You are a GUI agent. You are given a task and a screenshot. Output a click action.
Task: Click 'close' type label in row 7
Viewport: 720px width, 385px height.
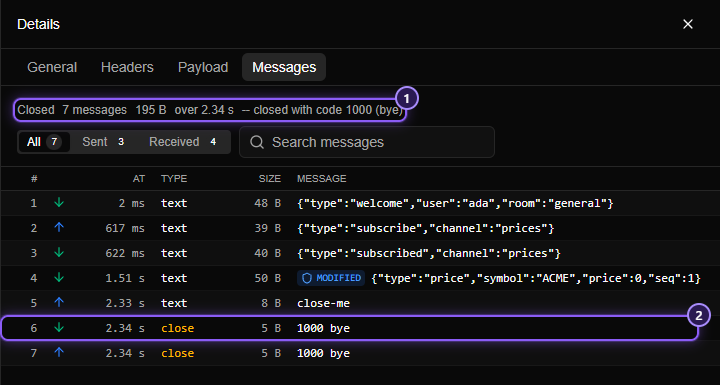178,353
